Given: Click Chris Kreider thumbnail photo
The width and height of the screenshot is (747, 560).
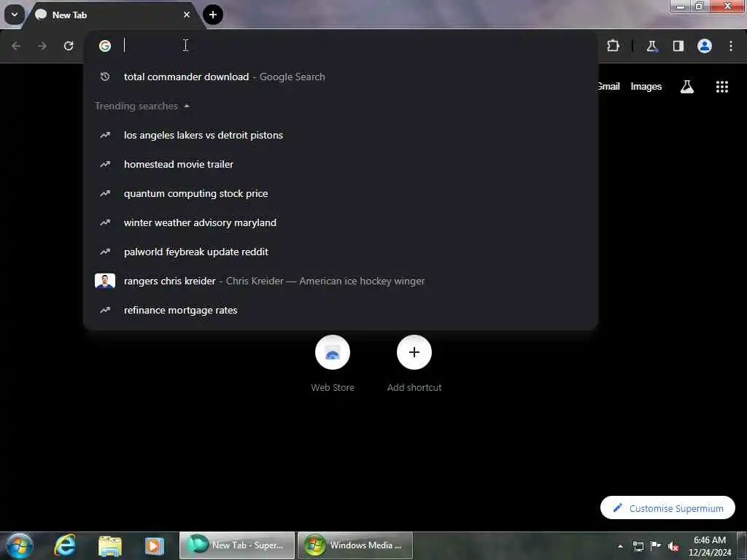Looking at the screenshot, I should (x=105, y=281).
